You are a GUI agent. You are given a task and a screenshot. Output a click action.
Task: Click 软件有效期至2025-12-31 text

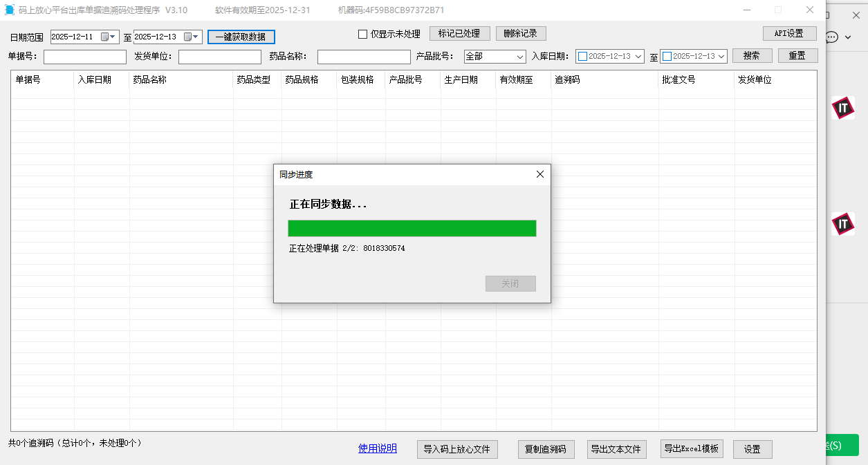pyautogui.click(x=262, y=10)
